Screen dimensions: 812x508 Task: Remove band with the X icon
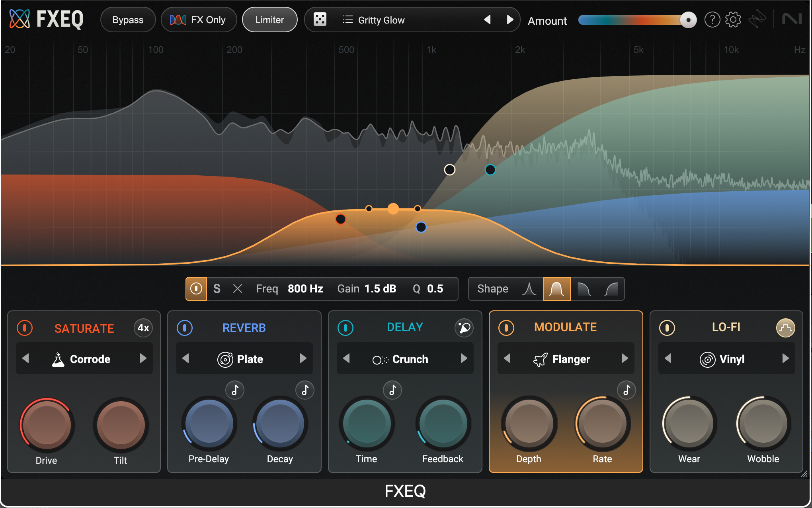(x=238, y=289)
